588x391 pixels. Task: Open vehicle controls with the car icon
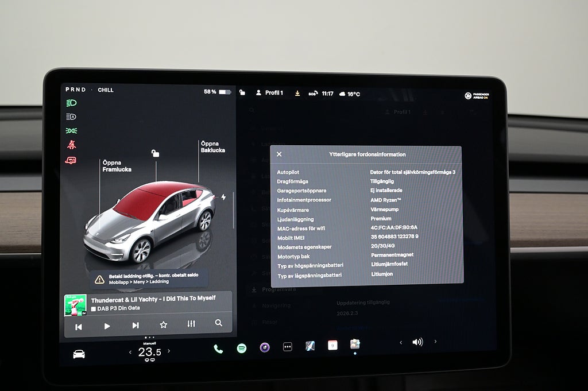click(79, 354)
